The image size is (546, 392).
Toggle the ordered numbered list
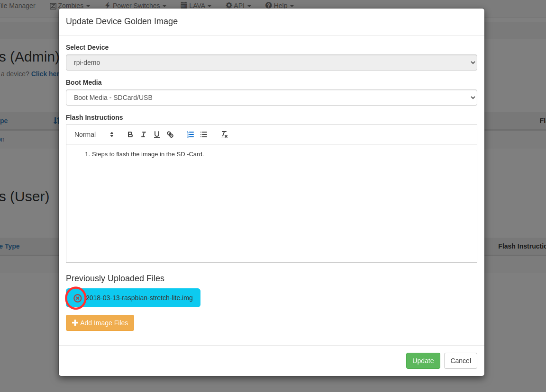point(191,134)
